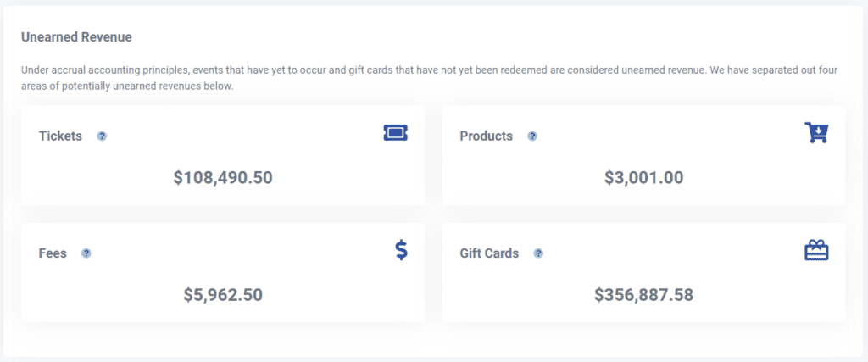Screen dimensions: 868x362
Task: Select the Products label
Action: [x=486, y=136]
